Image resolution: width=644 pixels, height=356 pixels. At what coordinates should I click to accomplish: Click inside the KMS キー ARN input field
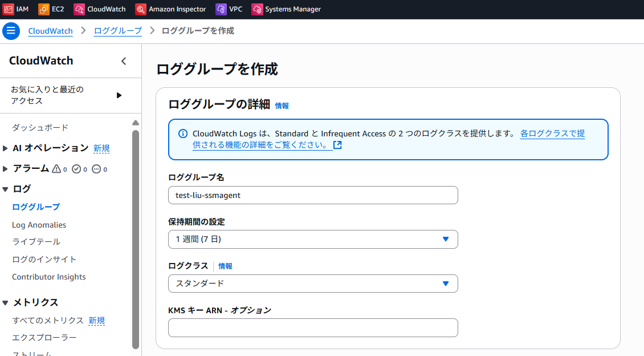pyautogui.click(x=313, y=327)
